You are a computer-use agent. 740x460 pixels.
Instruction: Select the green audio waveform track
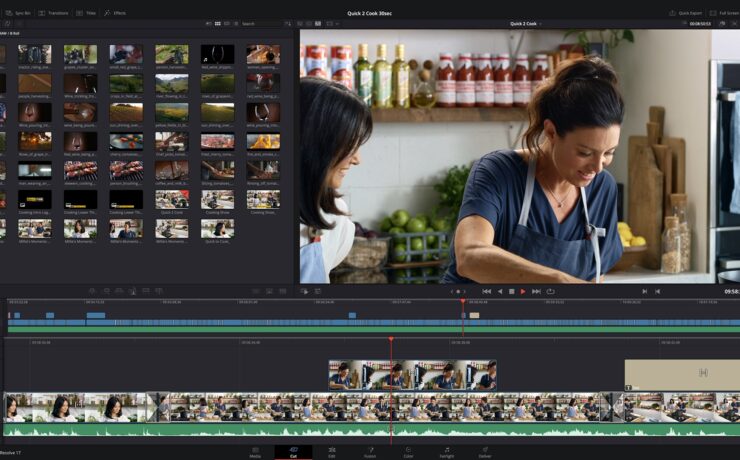tap(371, 430)
